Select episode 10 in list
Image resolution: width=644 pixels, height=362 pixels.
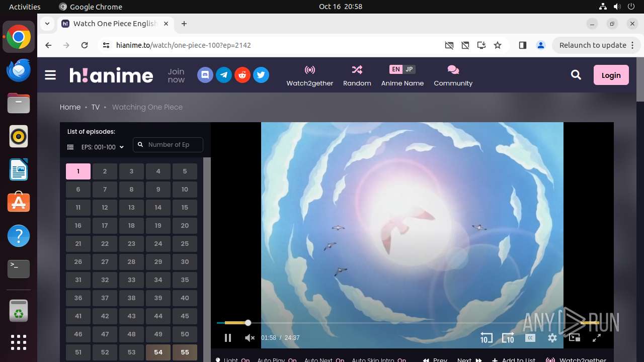pos(185,190)
